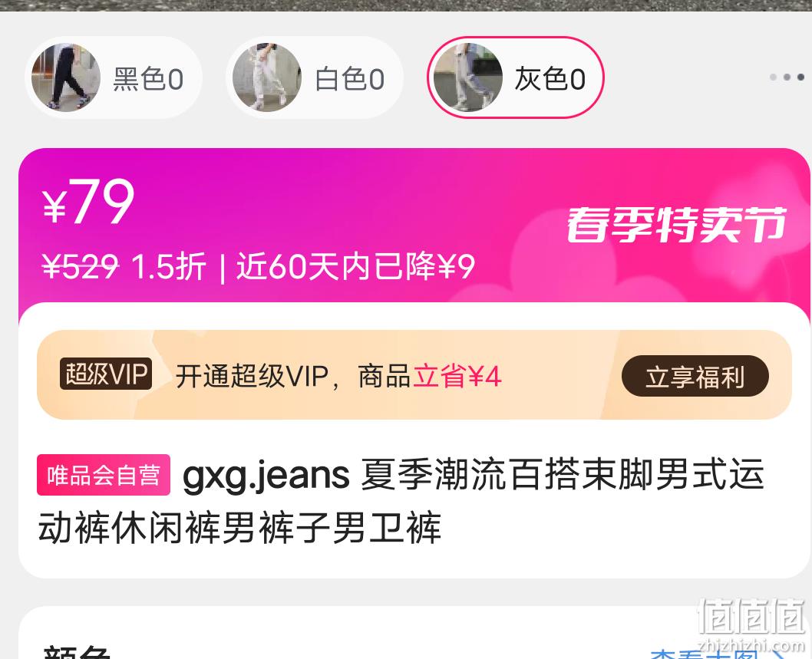812x659 pixels.
Task: Open the 春季特卖节 promotion banner
Action: click(676, 225)
